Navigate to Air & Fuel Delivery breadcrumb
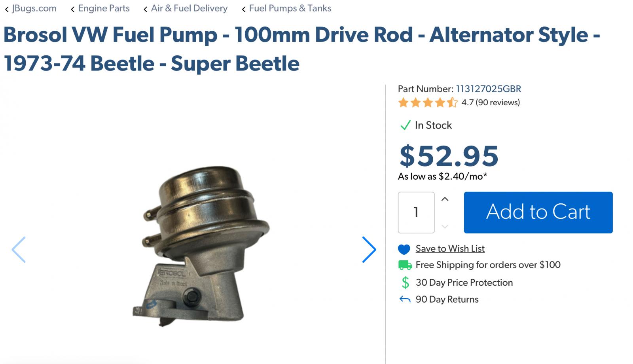This screenshot has height=364, width=633. tap(189, 8)
